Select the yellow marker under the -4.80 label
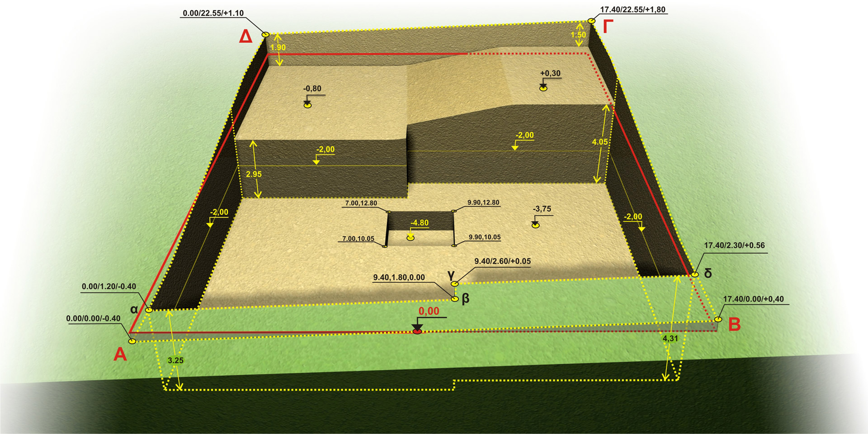Viewport: 868px width, 434px height. tap(410, 238)
